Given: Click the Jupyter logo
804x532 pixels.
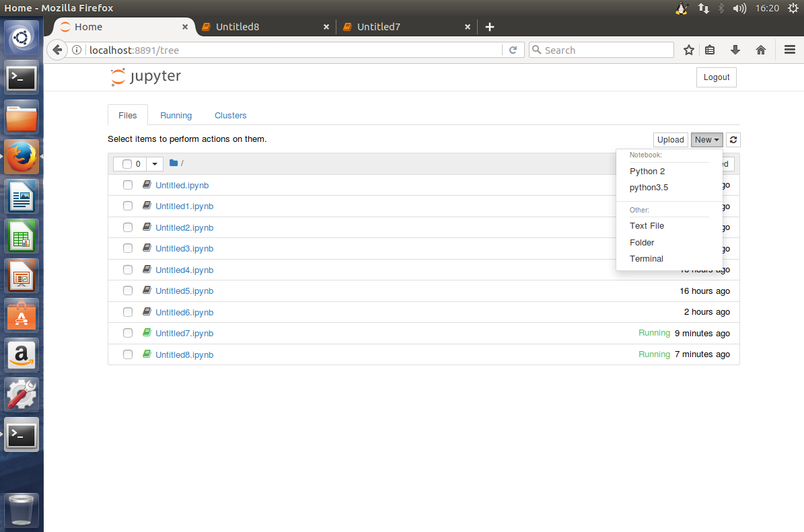Looking at the screenshot, I should 145,77.
